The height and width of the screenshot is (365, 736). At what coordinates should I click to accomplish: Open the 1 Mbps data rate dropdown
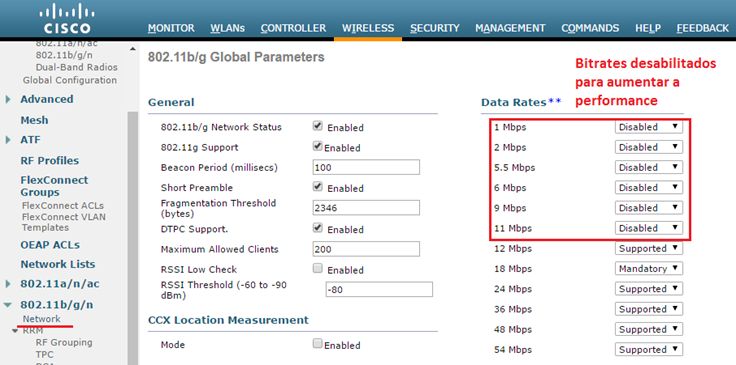[x=649, y=127]
